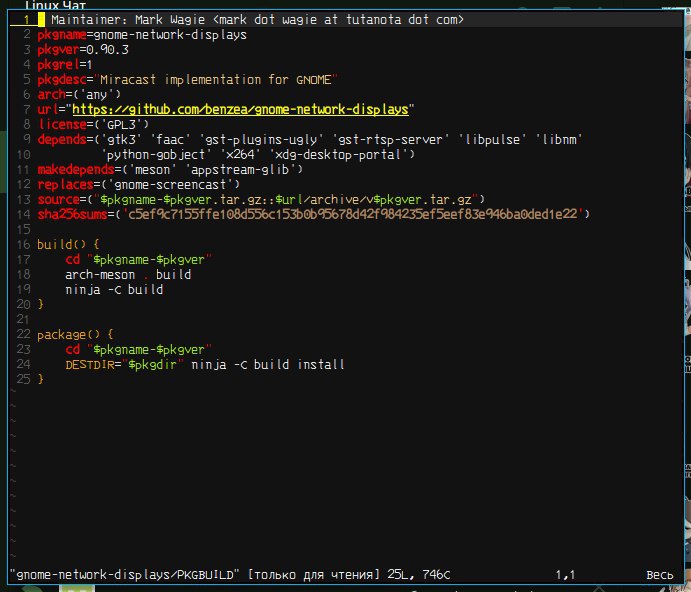Click 'x264' dependency on line 10

tap(240, 155)
